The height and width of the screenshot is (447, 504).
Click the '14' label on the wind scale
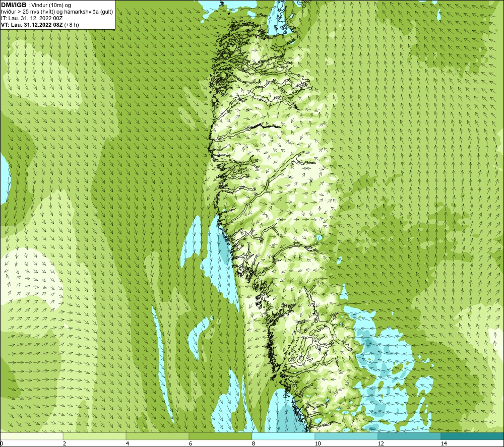(x=444, y=443)
